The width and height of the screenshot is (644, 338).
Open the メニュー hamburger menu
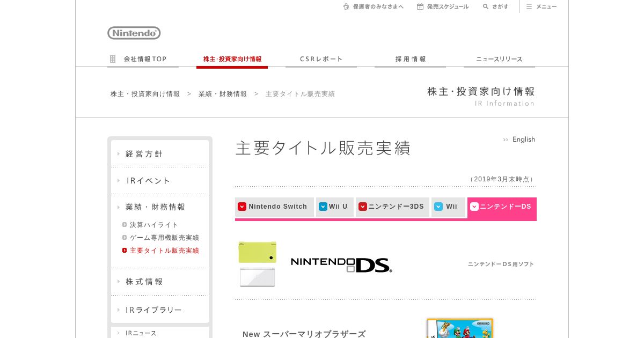[x=541, y=6]
